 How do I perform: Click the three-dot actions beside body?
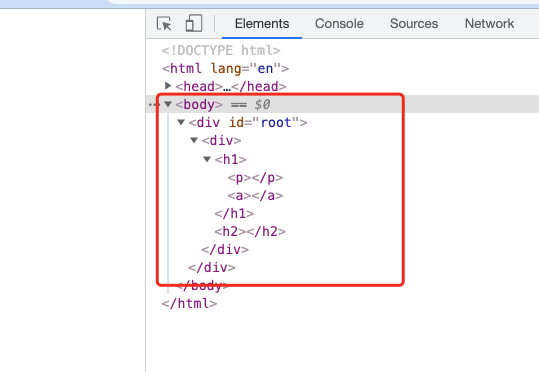(154, 105)
